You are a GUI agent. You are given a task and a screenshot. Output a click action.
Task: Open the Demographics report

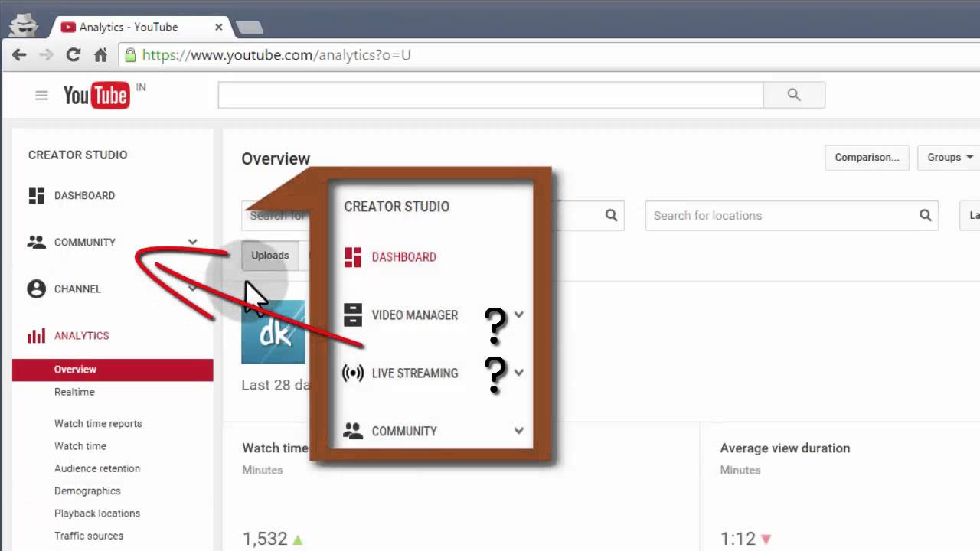(87, 491)
